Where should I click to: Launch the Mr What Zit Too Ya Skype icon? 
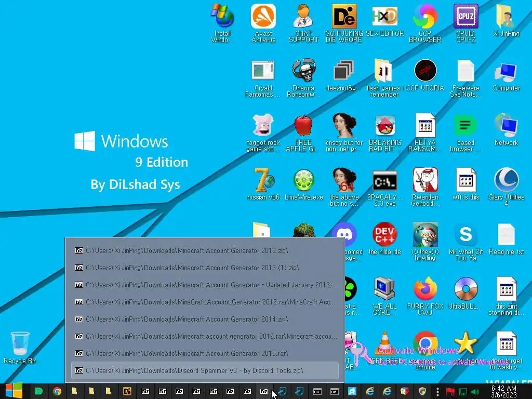465,242
